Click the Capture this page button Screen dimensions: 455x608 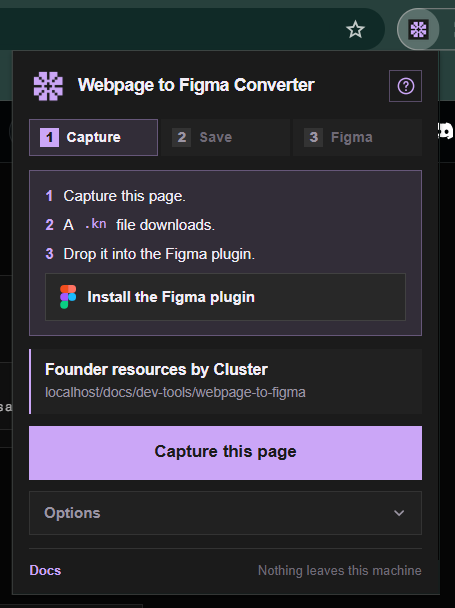pos(225,453)
